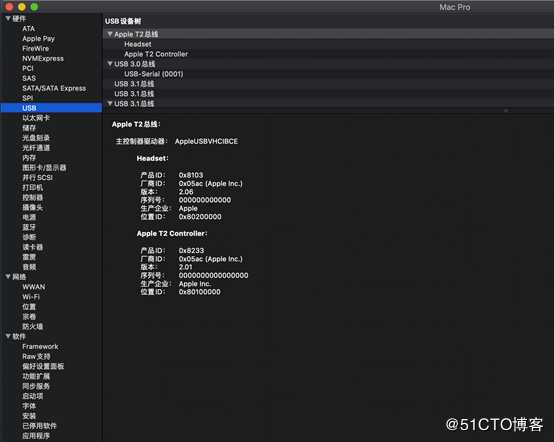This screenshot has width=554, height=442.
Task: Collapse the 硬件 section in sidebar
Action: click(x=8, y=18)
